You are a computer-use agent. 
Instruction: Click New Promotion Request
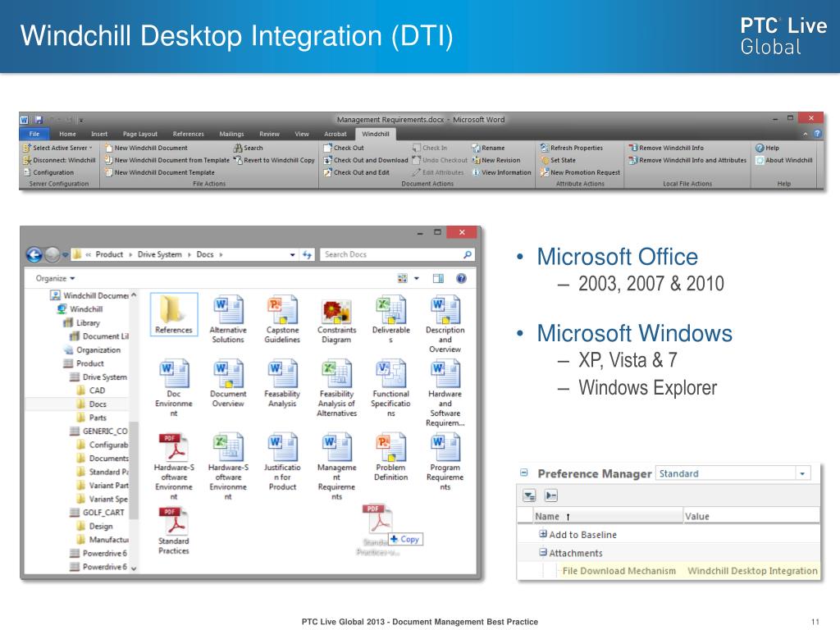(580, 172)
